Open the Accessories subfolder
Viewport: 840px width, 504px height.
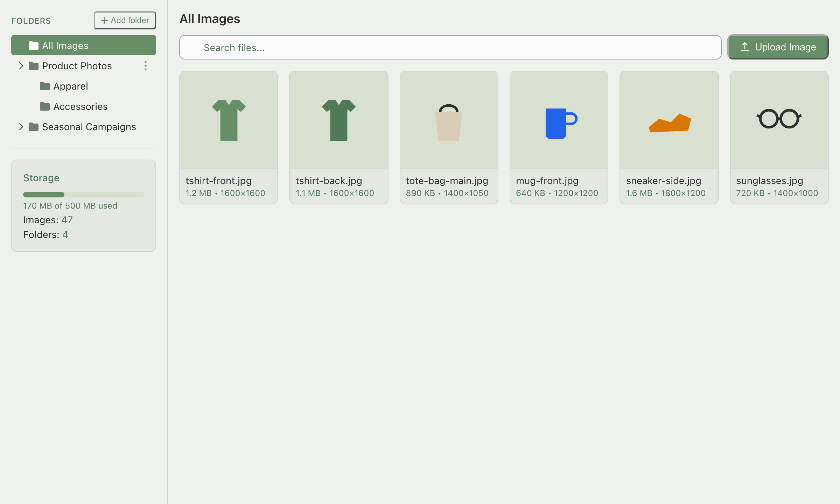coord(84,106)
